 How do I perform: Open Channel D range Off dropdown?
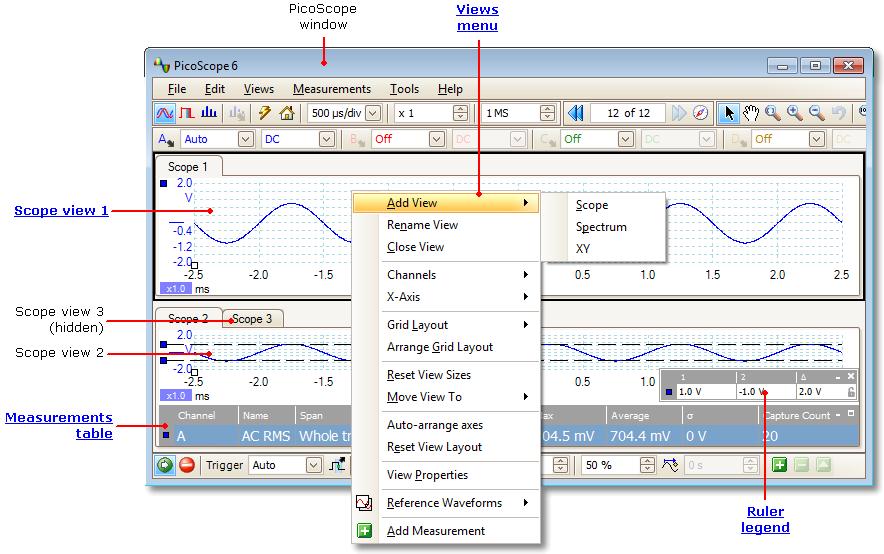click(x=817, y=139)
